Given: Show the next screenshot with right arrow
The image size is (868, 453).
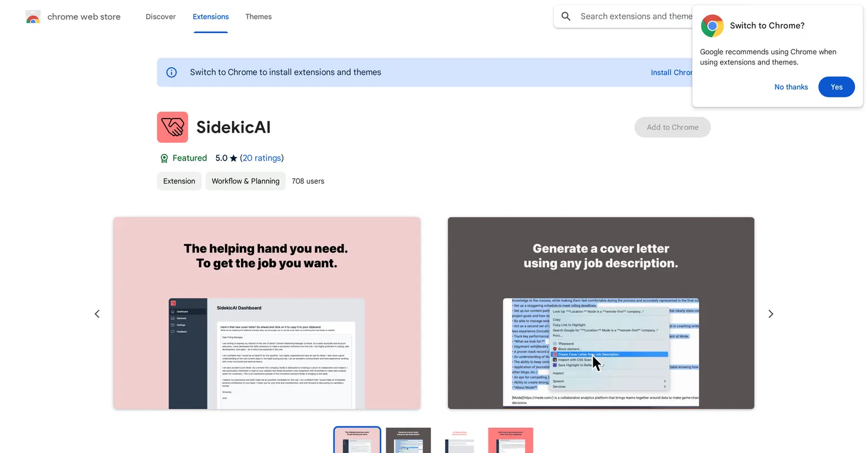Looking at the screenshot, I should click(x=770, y=314).
